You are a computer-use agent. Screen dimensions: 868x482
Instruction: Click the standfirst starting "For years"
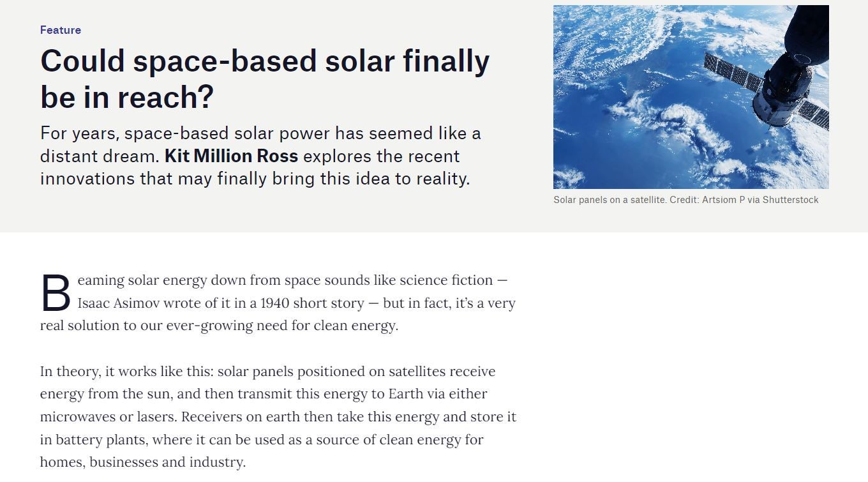(x=260, y=156)
